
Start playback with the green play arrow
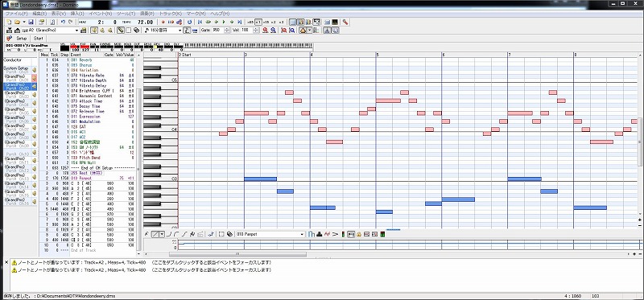[224, 22]
